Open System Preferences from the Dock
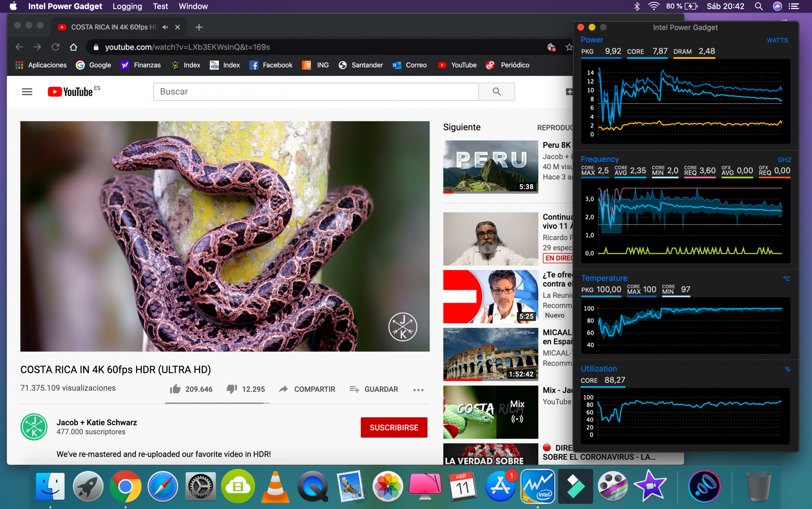The height and width of the screenshot is (509, 812). [200, 486]
